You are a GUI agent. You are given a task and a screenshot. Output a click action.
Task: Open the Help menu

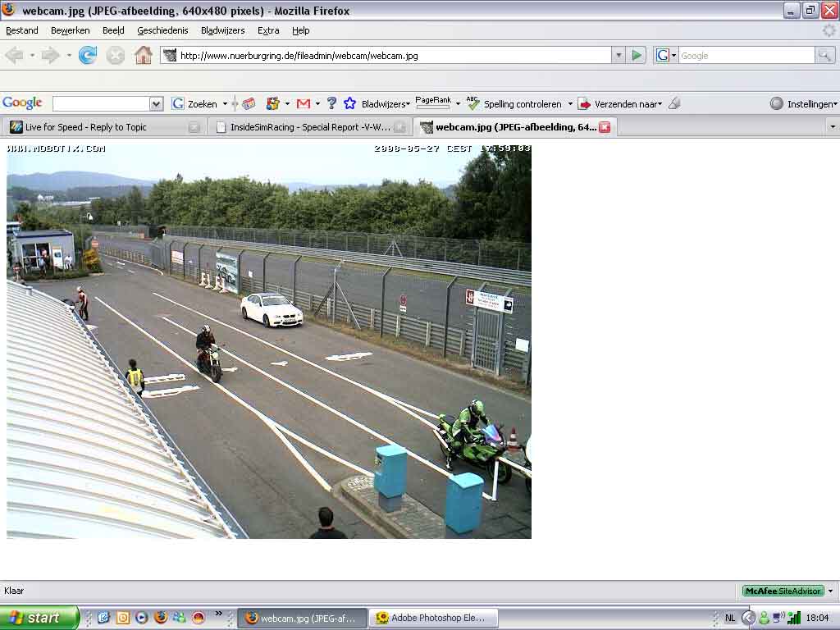click(x=300, y=30)
